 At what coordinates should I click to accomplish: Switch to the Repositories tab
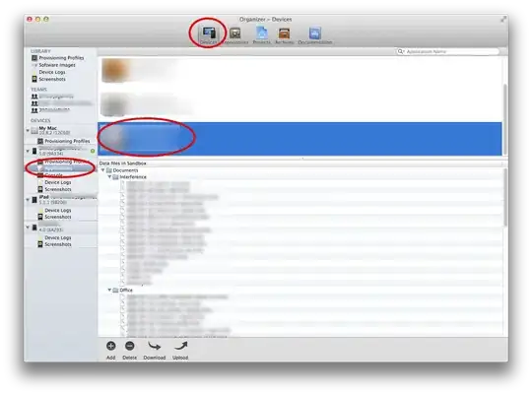coord(234,34)
